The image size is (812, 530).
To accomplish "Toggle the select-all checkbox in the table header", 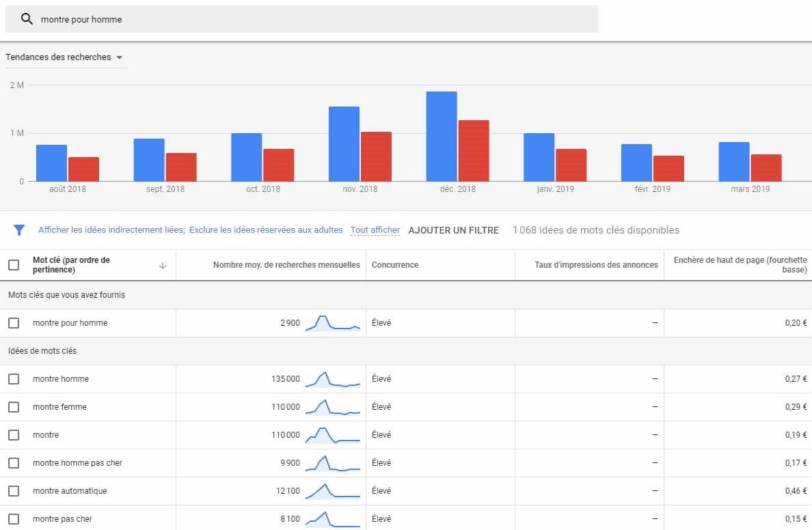I will pyautogui.click(x=14, y=265).
